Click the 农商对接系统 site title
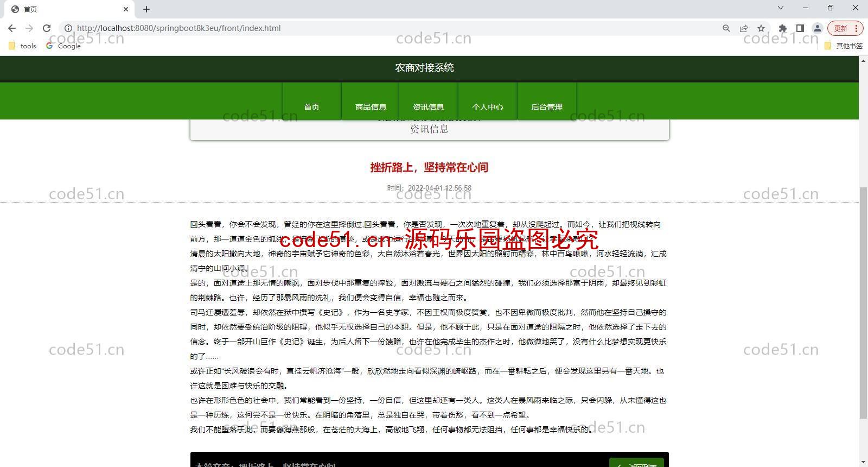This screenshot has height=467, width=868. 424,68
